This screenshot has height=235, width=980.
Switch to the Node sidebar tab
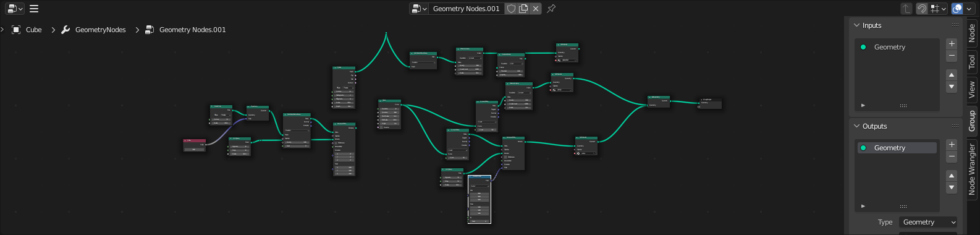pyautogui.click(x=972, y=33)
